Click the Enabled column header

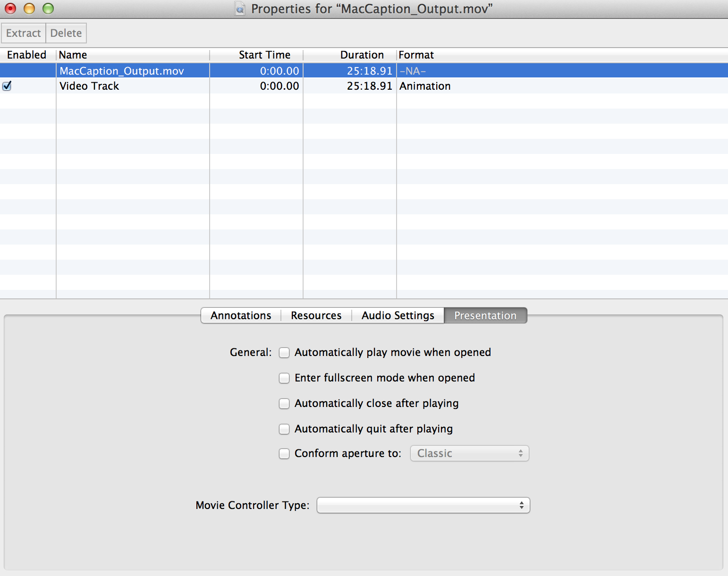click(x=28, y=55)
